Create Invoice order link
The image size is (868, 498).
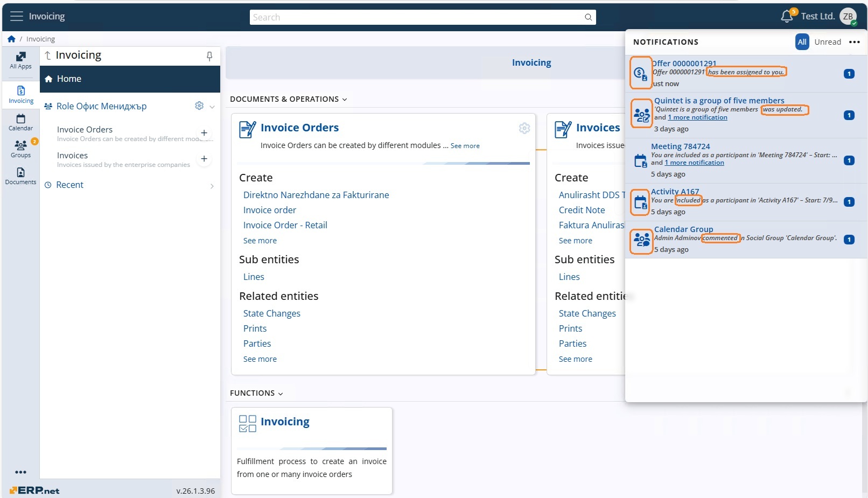269,210
